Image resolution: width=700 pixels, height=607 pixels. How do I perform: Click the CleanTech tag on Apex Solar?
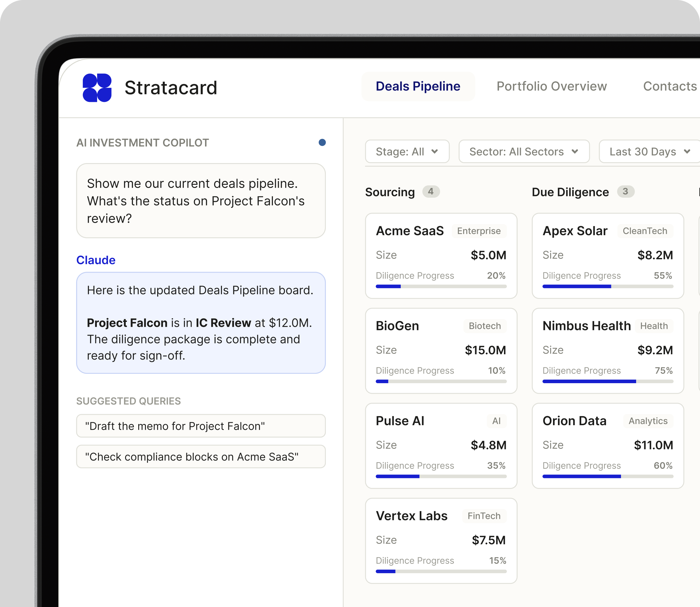(645, 231)
